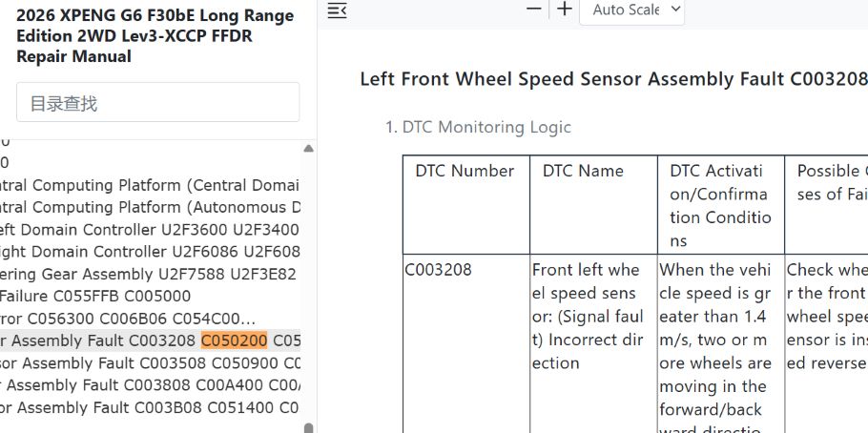Click the Left Front Wheel Speed Sensor heading

click(614, 79)
